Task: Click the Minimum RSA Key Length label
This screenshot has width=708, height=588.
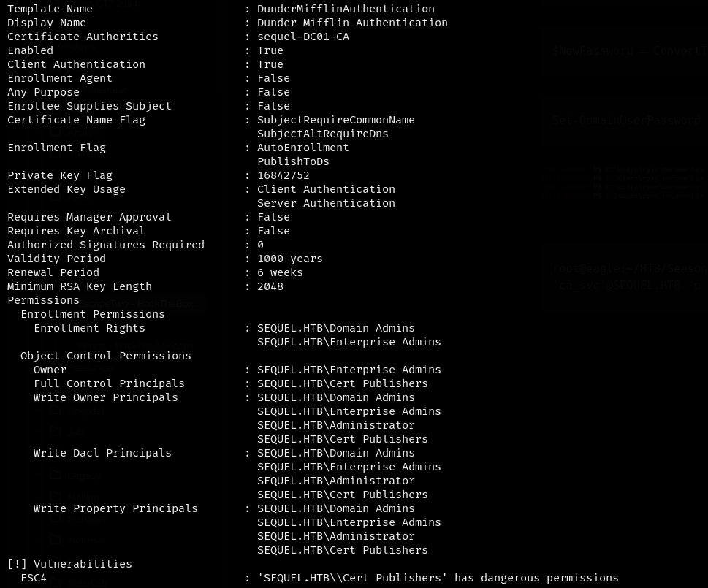Action: [80, 286]
